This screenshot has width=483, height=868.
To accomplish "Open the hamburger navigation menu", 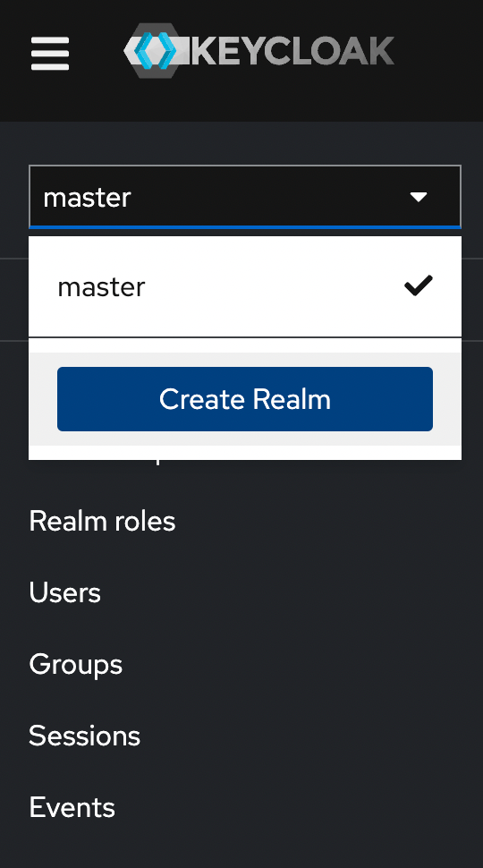I will (50, 54).
